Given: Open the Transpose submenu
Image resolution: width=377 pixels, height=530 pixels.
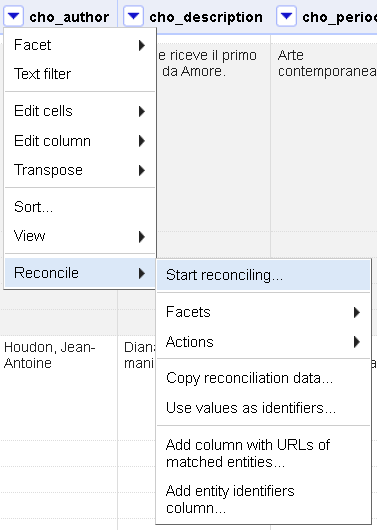Looking at the screenshot, I should pyautogui.click(x=80, y=170).
